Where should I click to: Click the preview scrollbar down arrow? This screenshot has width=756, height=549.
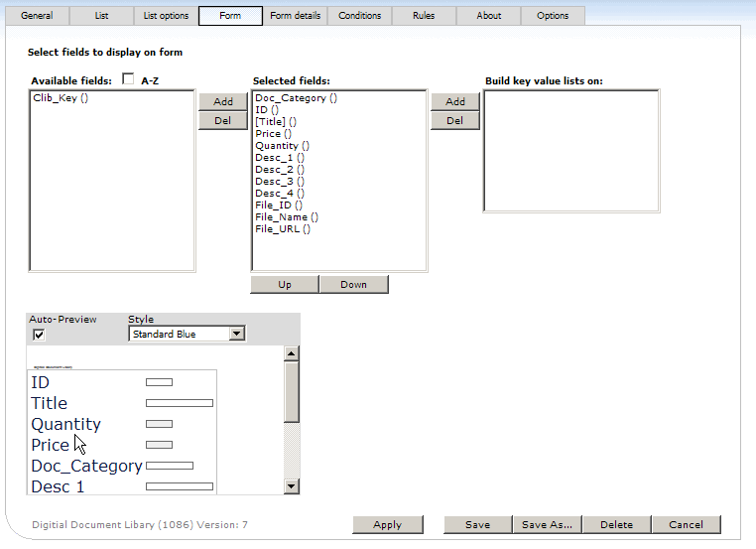click(x=292, y=485)
